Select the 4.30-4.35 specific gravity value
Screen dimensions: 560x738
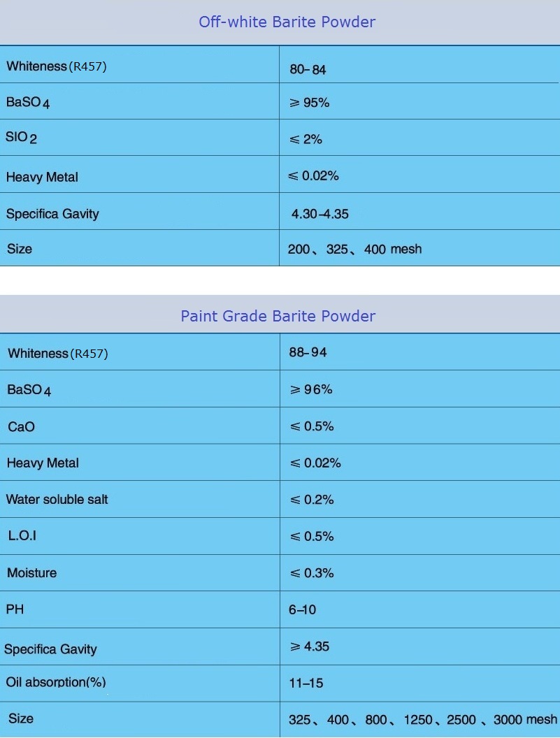click(x=320, y=214)
